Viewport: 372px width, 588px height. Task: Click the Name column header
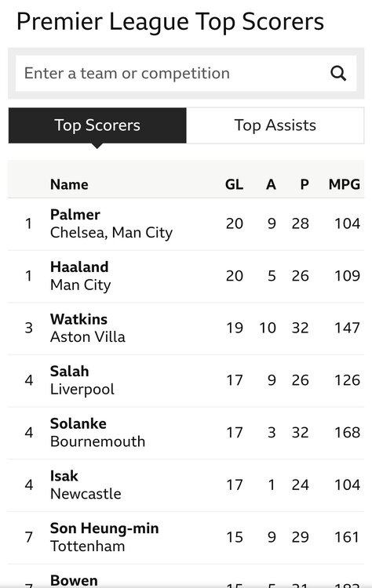(x=69, y=184)
